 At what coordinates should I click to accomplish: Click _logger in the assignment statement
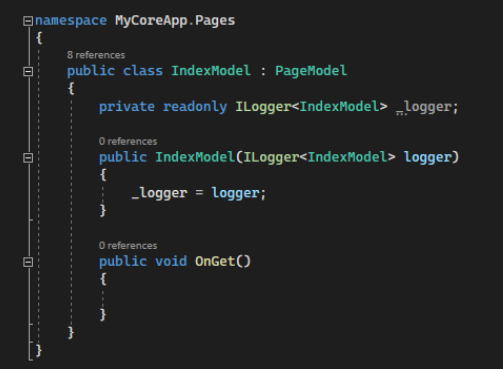[x=159, y=193]
